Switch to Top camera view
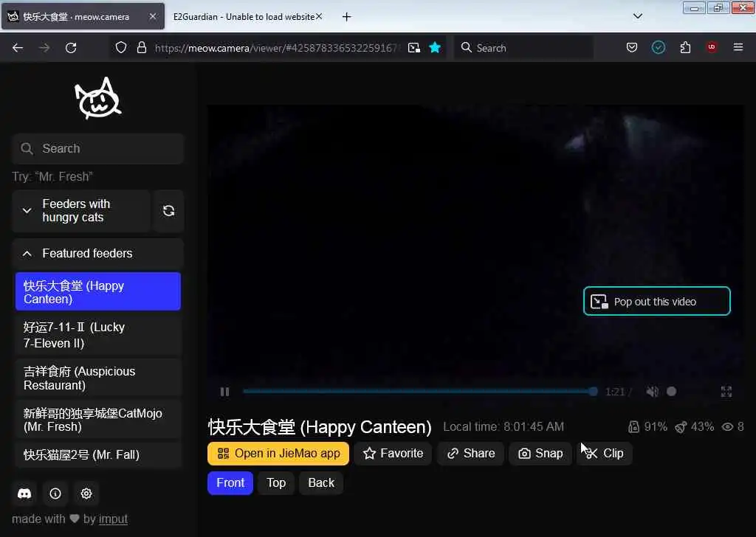 (276, 483)
